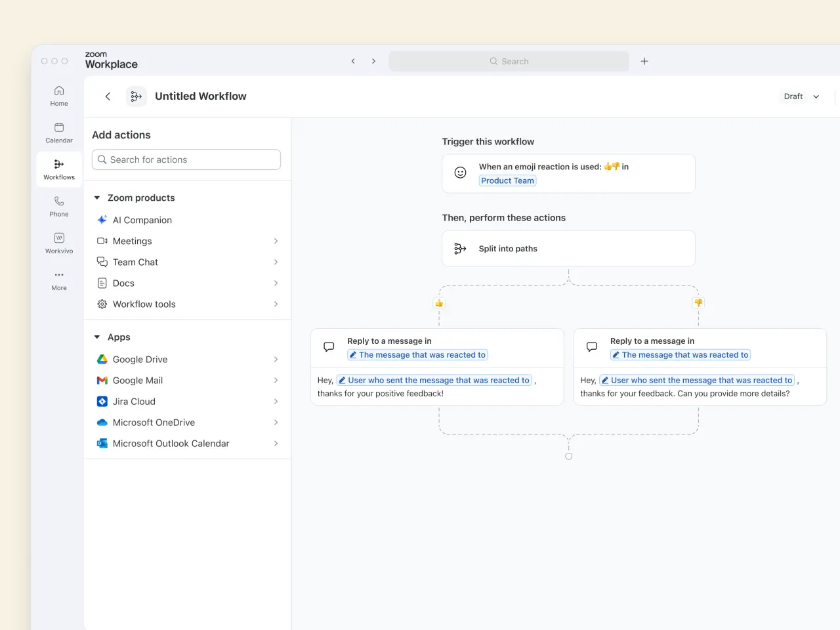Click the add step circle below paths
The height and width of the screenshot is (630, 840).
[569, 456]
